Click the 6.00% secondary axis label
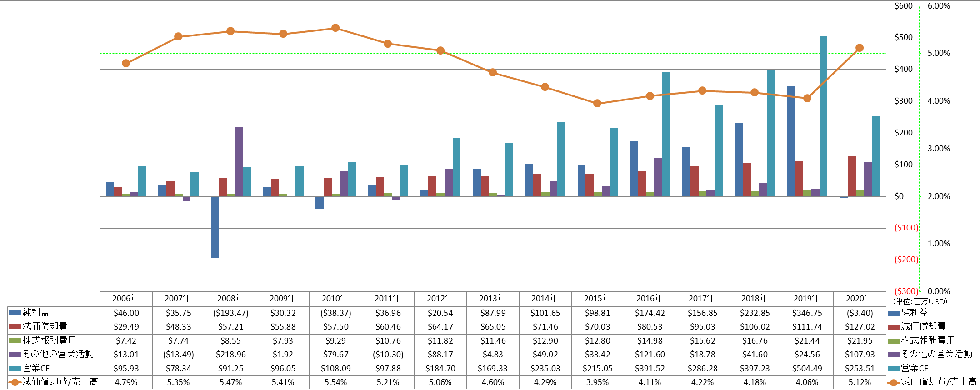Screen dimensions: 980x390 [939, 6]
